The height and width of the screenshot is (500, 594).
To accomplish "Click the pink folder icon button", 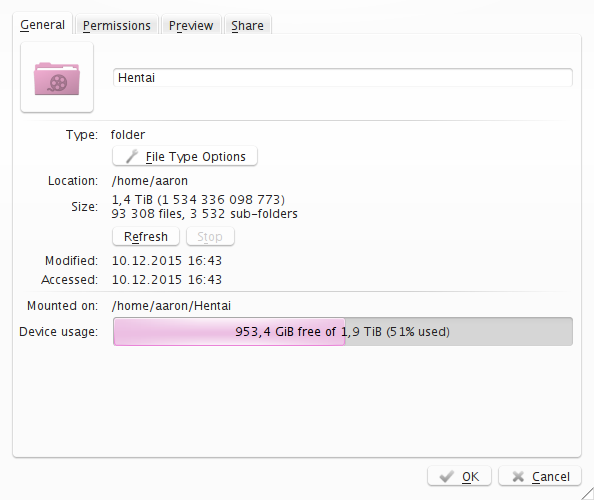I will (57, 77).
